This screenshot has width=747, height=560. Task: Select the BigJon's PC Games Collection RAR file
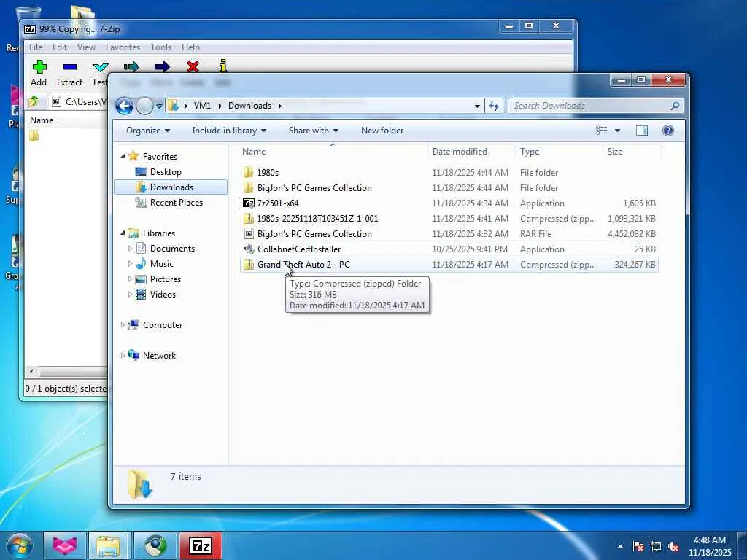pos(449,234)
